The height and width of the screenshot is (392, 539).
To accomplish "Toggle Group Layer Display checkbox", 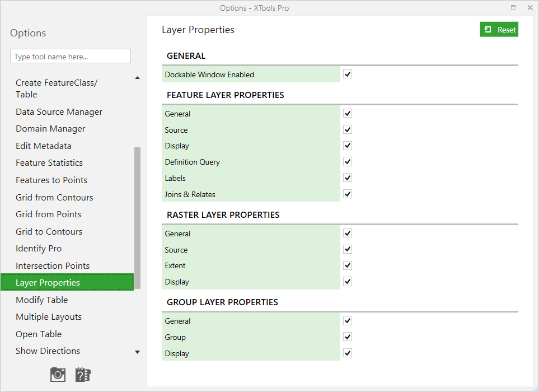I will pyautogui.click(x=348, y=353).
